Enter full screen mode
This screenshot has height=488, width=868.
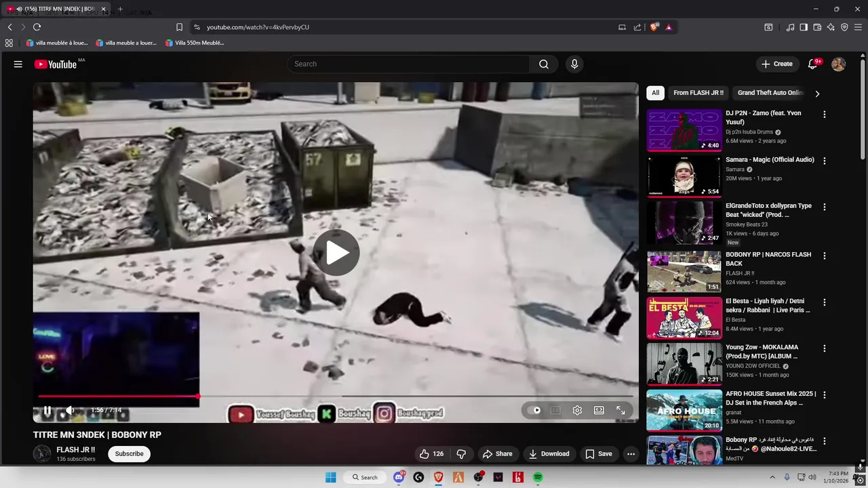(620, 410)
